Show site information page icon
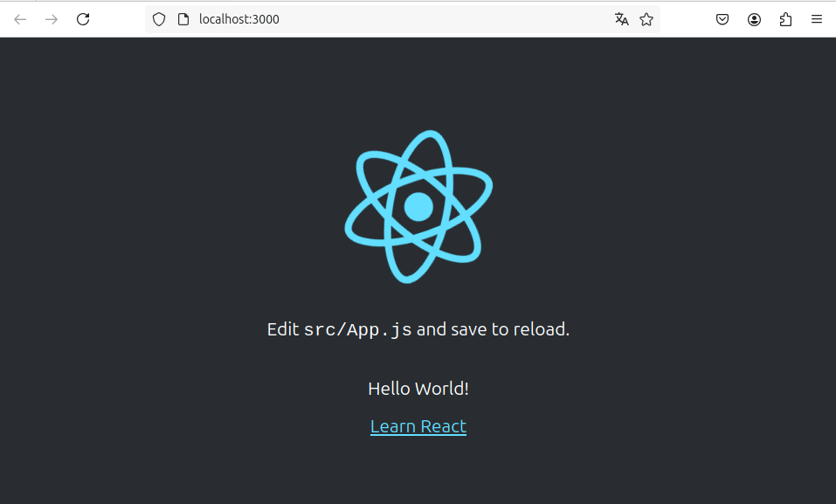Screen dimensions: 836x504 (183, 20)
